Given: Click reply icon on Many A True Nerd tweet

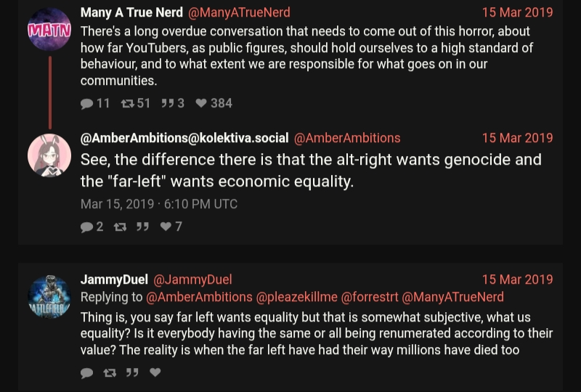Looking at the screenshot, I should click(x=87, y=104).
